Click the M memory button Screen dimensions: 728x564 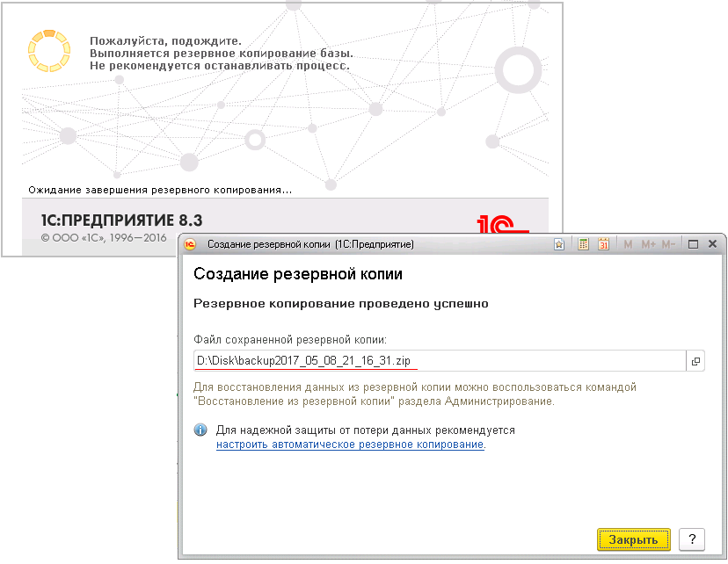tap(628, 244)
